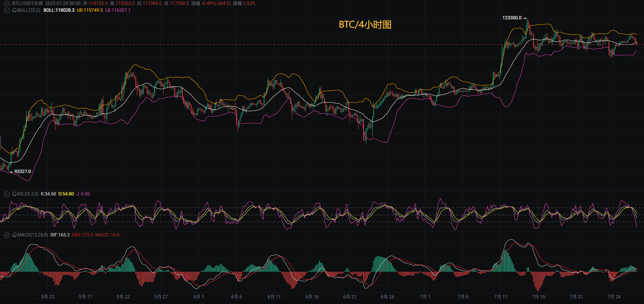The width and height of the screenshot is (644, 304).
Task: Collapse the MACD(12,26,9) indicator panel
Action: tap(6, 235)
